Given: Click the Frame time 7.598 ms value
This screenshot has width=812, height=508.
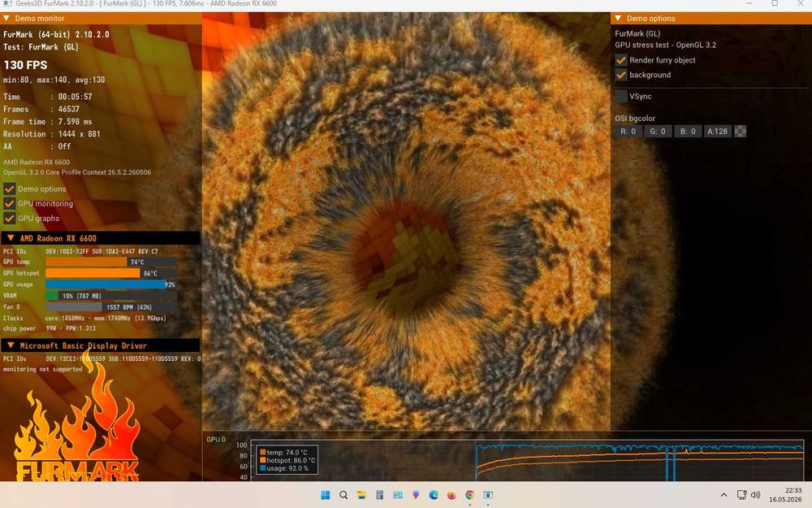Looking at the screenshot, I should (x=75, y=122).
